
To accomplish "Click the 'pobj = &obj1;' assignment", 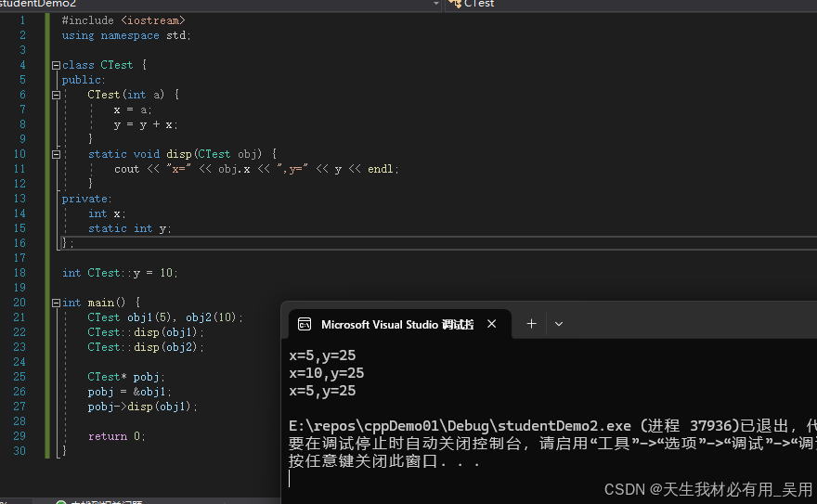I will (x=129, y=392).
